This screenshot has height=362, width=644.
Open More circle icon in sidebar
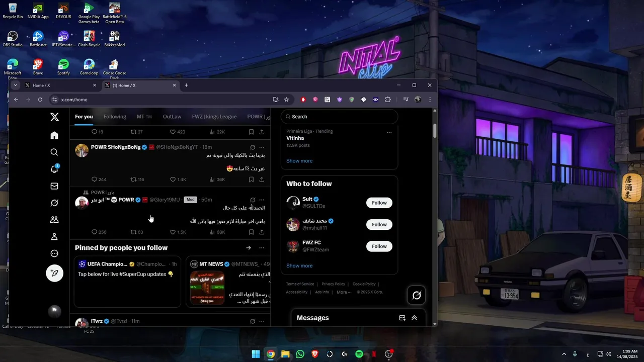(54, 254)
